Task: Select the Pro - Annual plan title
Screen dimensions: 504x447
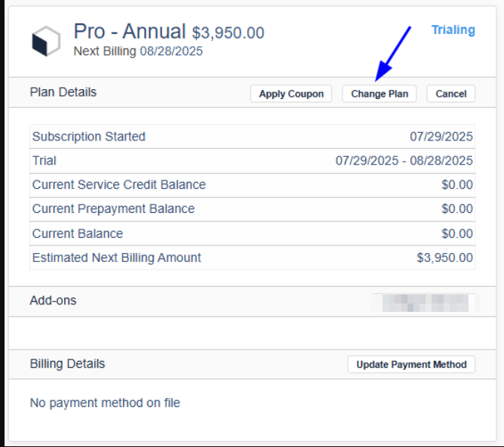Action: pyautogui.click(x=130, y=31)
